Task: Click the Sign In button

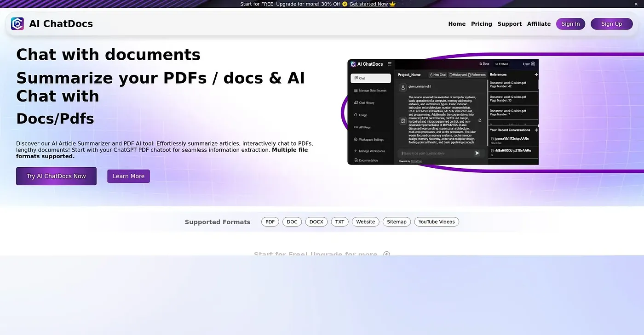Action: coord(570,24)
